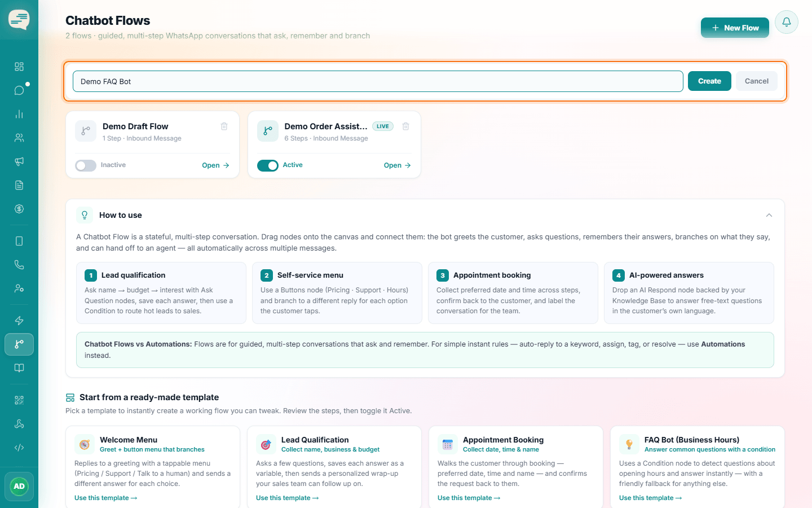
Task: Click the Create button
Action: tap(709, 81)
